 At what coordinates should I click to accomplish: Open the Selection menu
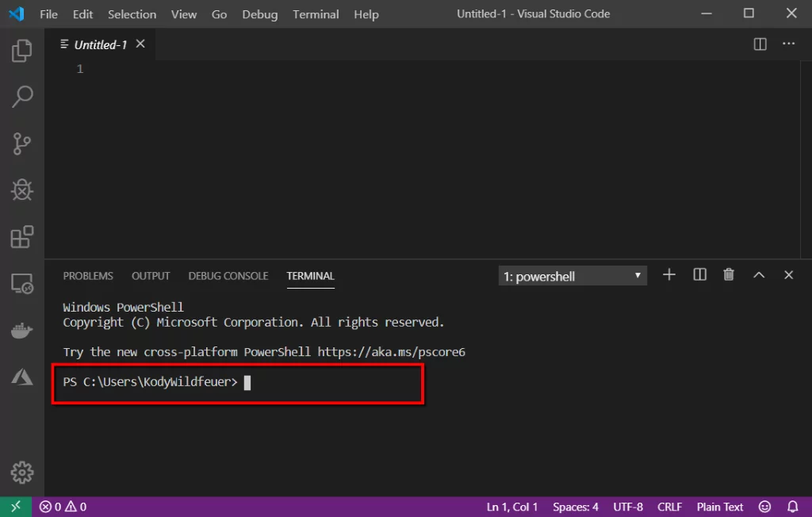[x=132, y=14]
